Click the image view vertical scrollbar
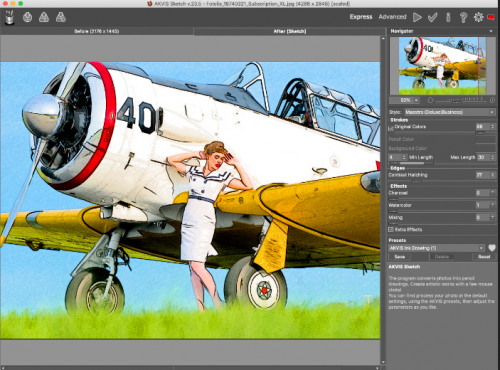The image size is (500, 370). pos(383,200)
